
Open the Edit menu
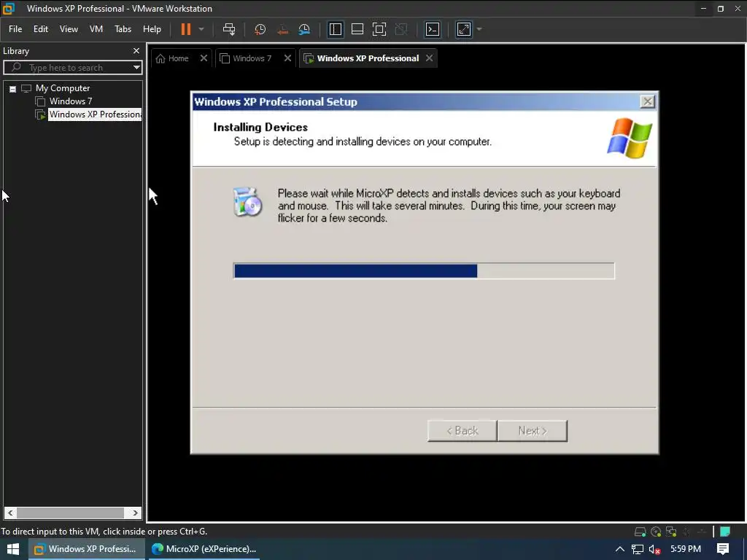(x=41, y=29)
